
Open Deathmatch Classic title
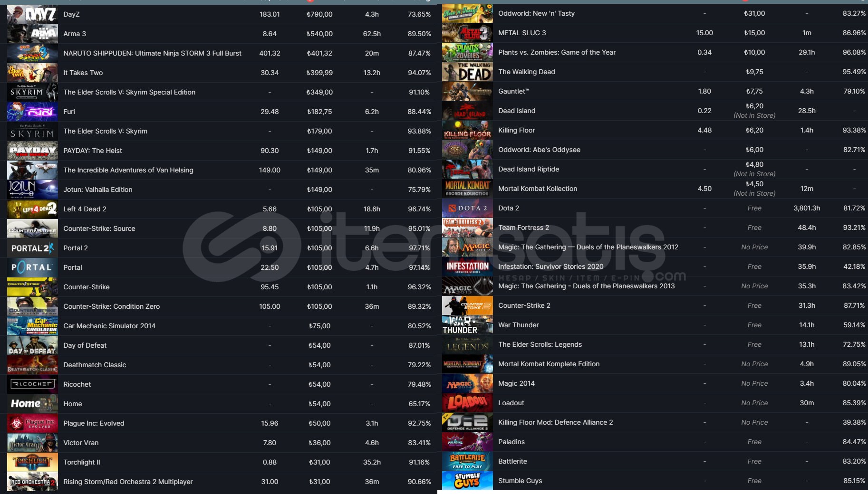tap(95, 365)
